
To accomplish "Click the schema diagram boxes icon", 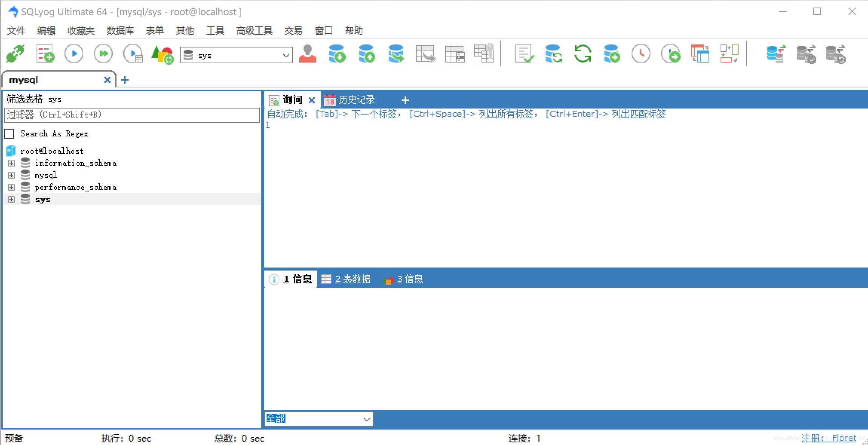I will point(730,54).
